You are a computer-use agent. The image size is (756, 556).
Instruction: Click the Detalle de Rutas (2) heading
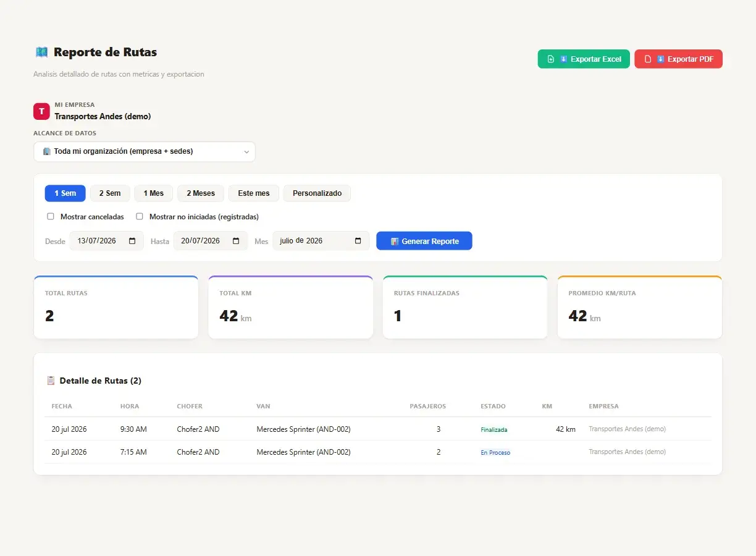click(x=101, y=381)
